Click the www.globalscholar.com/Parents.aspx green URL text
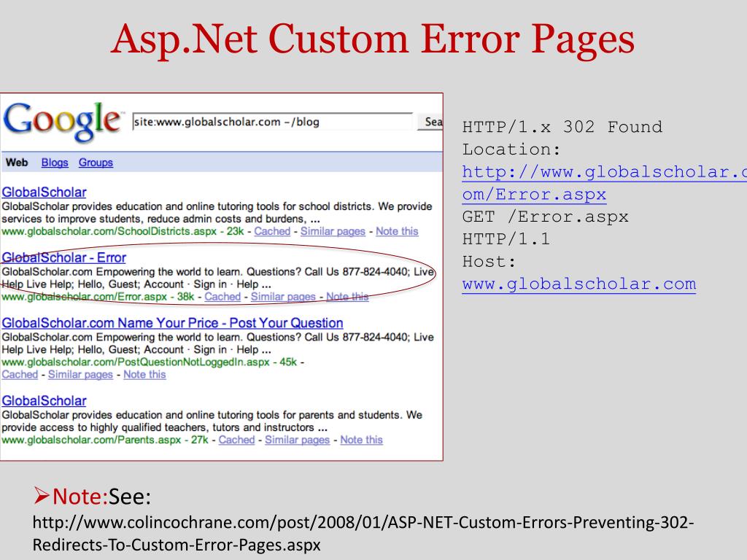 91,440
